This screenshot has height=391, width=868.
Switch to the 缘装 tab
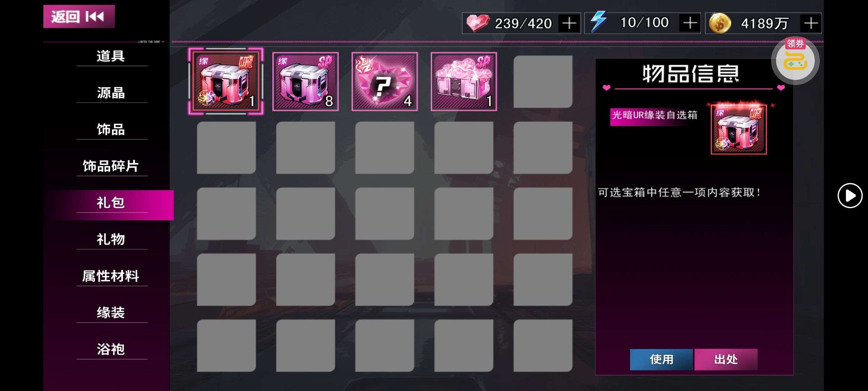coord(111,313)
